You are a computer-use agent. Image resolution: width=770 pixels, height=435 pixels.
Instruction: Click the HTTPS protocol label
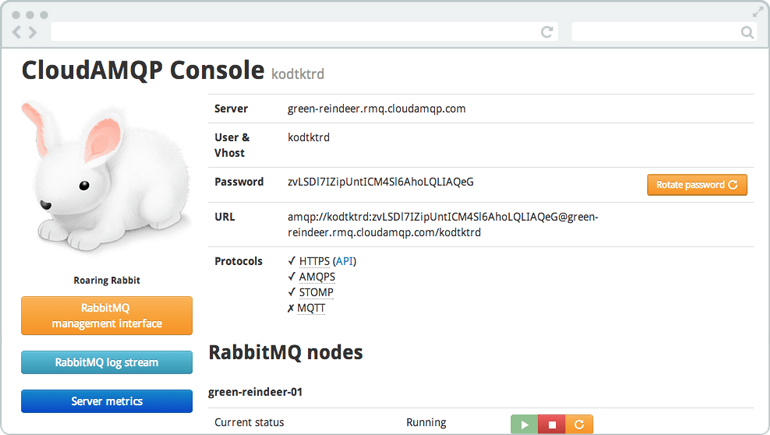(314, 261)
